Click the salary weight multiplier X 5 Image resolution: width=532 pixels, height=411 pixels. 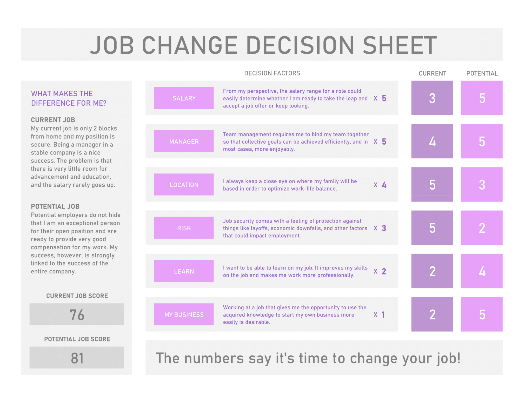(380, 98)
